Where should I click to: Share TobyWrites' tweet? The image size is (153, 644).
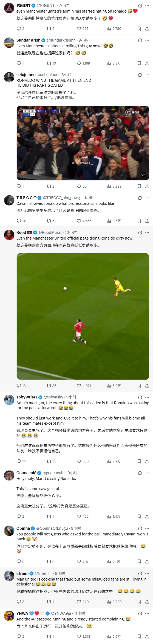pyautogui.click(x=147, y=461)
